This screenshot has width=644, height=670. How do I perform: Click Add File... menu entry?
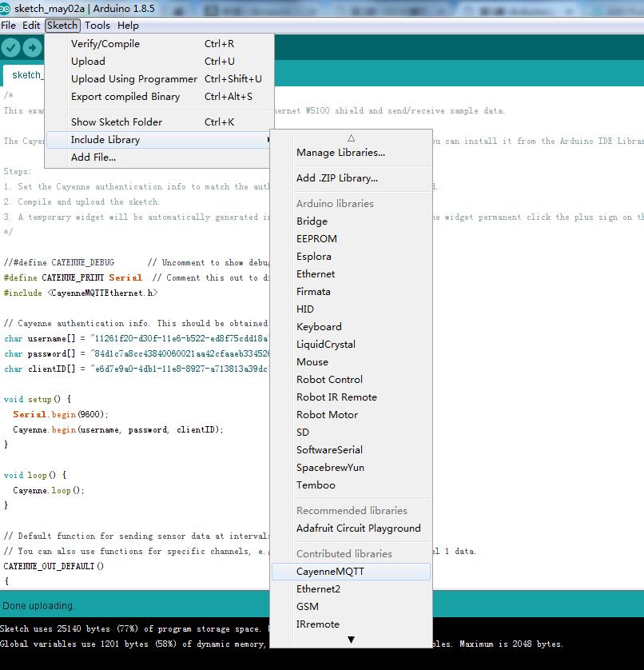(158, 158)
